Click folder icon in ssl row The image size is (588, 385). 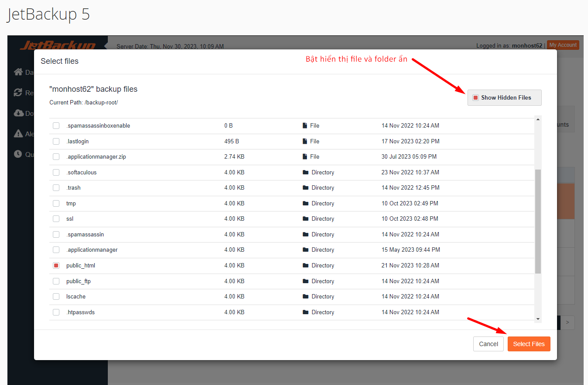click(x=306, y=219)
